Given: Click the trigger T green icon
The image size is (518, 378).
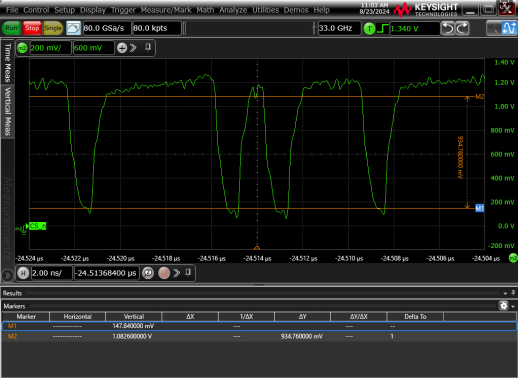Looking at the screenshot, I should 369,29.
